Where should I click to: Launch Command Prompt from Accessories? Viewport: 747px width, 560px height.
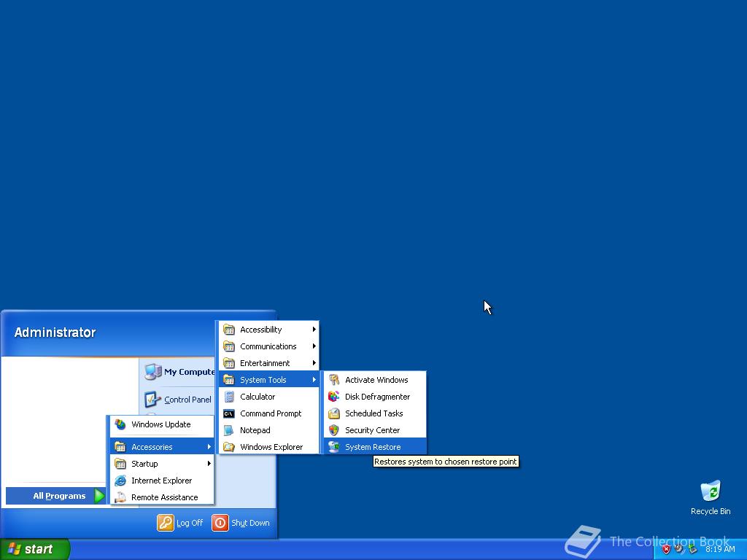click(x=269, y=413)
